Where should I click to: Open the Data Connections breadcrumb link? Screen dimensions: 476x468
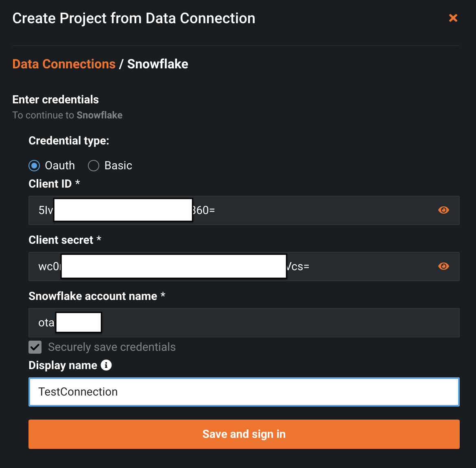tap(63, 64)
